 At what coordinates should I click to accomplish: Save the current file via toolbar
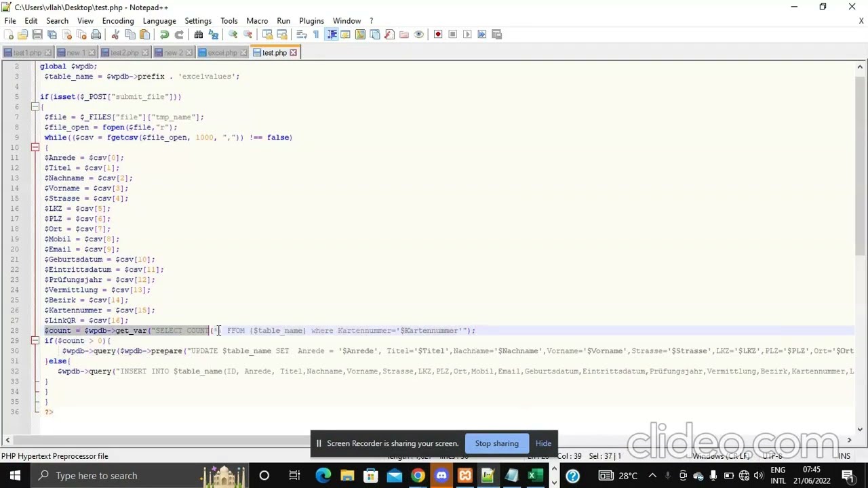[x=38, y=35]
